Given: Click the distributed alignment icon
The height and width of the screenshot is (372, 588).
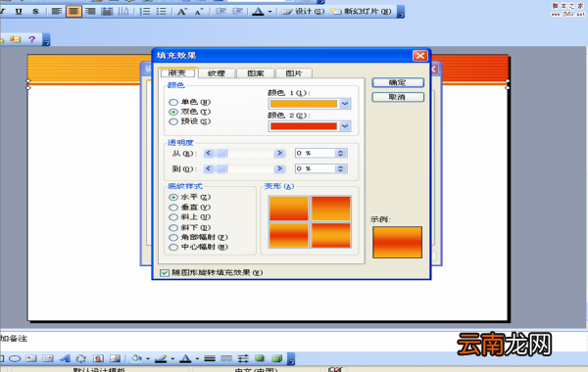Looking at the screenshot, I should click(107, 11).
